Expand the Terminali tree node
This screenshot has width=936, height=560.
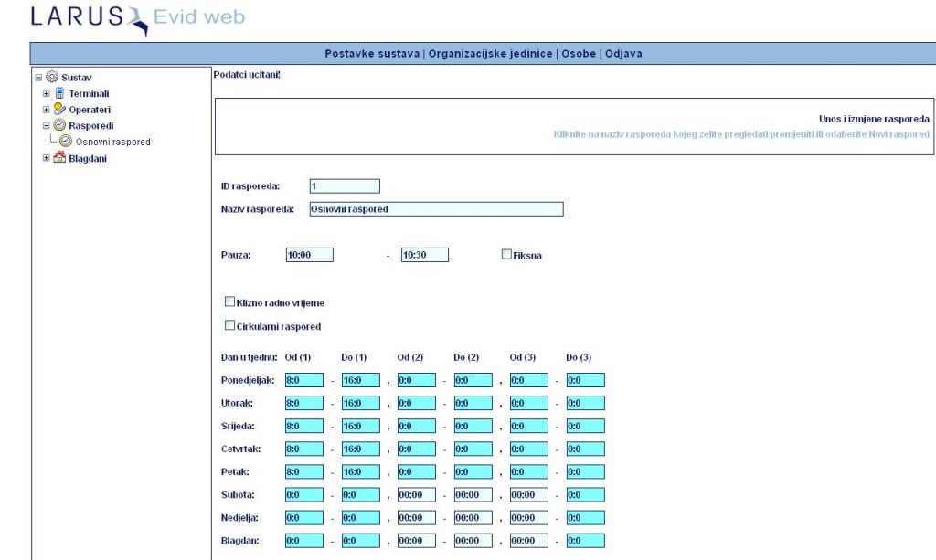(x=47, y=94)
